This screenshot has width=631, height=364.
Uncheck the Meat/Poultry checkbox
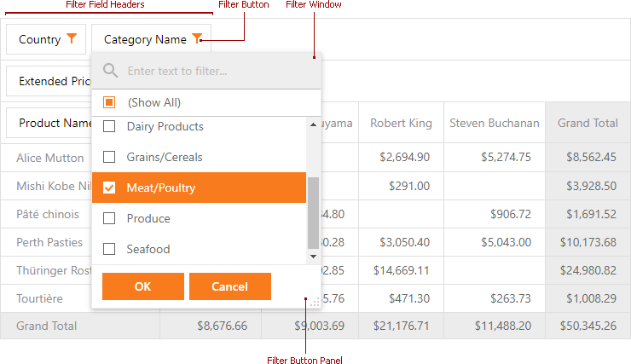click(109, 188)
